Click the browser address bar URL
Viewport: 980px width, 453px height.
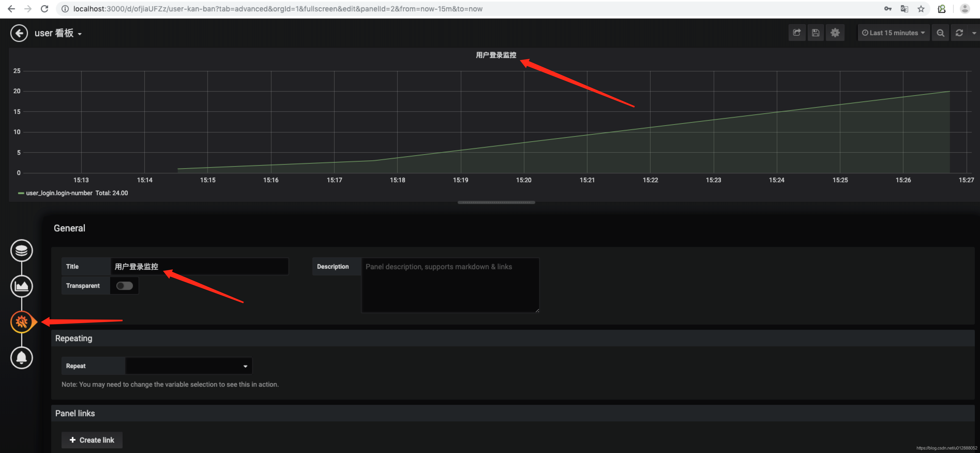tap(278, 9)
